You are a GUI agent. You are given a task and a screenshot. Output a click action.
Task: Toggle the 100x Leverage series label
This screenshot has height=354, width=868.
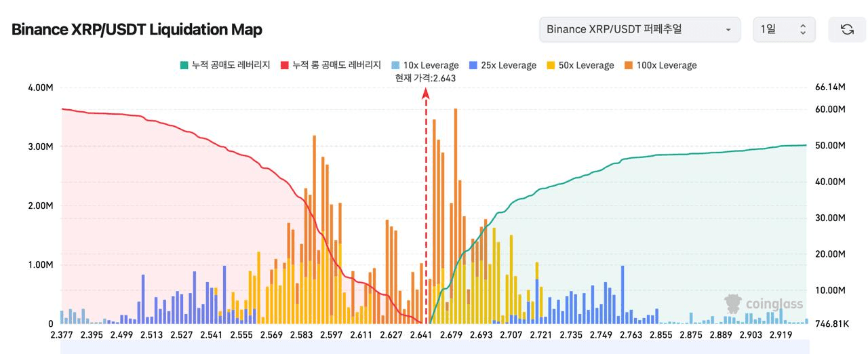point(667,65)
